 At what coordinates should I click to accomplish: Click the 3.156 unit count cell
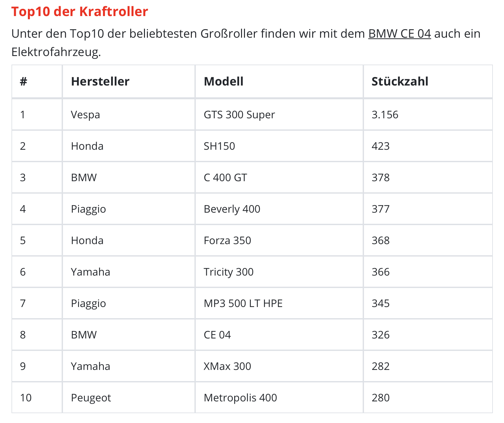click(x=385, y=115)
